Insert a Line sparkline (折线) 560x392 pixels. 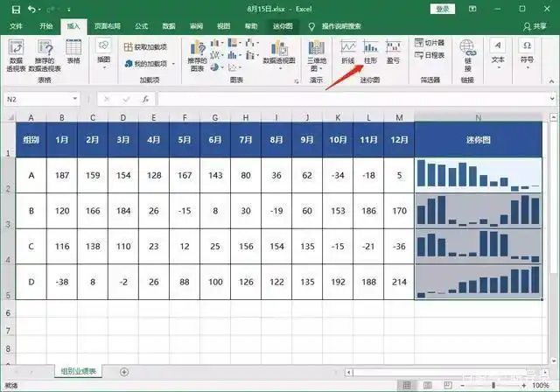click(348, 52)
